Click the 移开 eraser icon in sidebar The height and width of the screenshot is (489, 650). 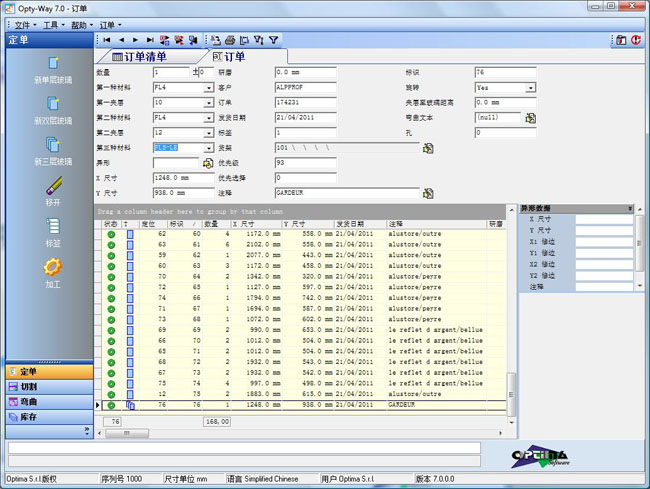click(53, 185)
